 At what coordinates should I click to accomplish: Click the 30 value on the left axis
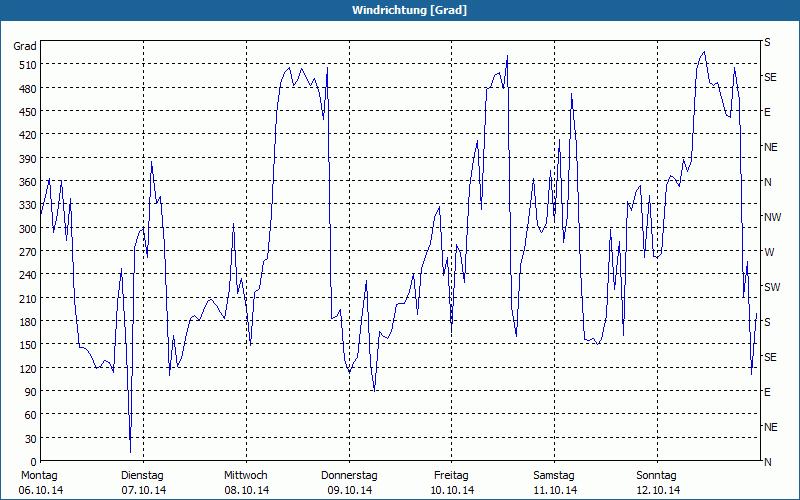click(31, 439)
